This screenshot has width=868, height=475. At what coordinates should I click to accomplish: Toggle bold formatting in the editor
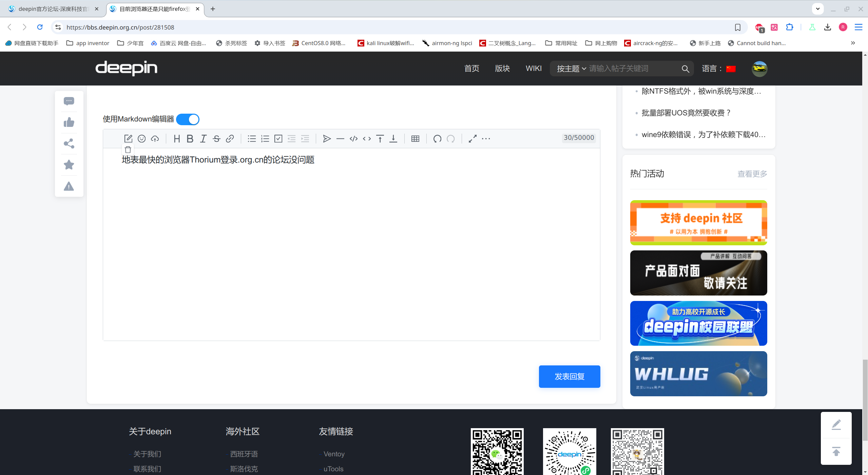tap(190, 138)
